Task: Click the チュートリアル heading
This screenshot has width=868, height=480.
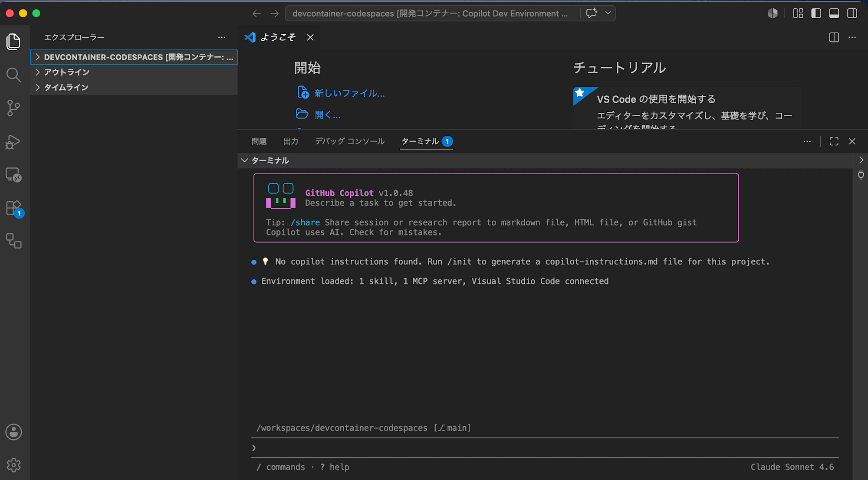Action: pyautogui.click(x=619, y=68)
